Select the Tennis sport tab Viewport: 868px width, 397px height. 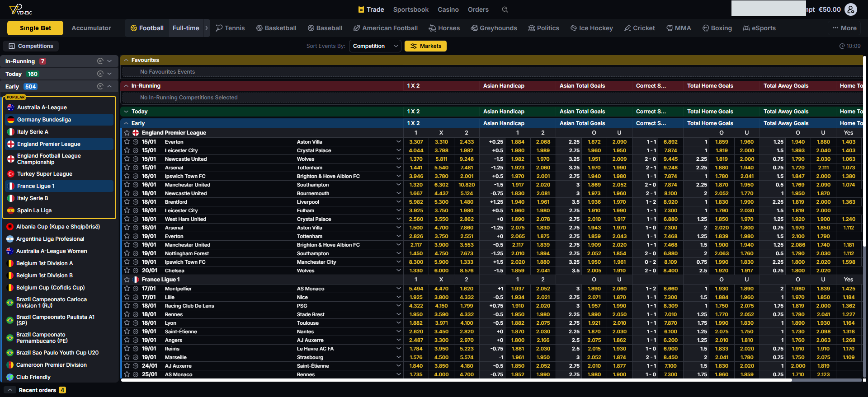[x=230, y=28]
